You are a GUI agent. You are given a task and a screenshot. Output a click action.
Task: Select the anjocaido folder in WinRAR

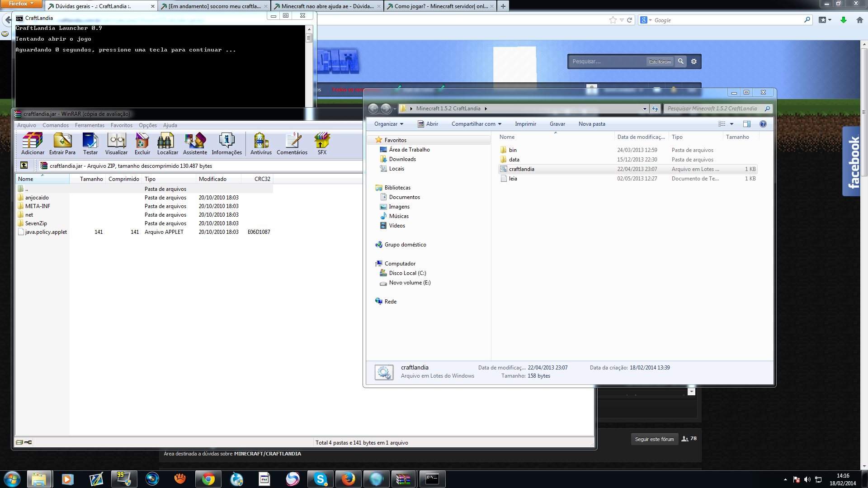pos(37,198)
